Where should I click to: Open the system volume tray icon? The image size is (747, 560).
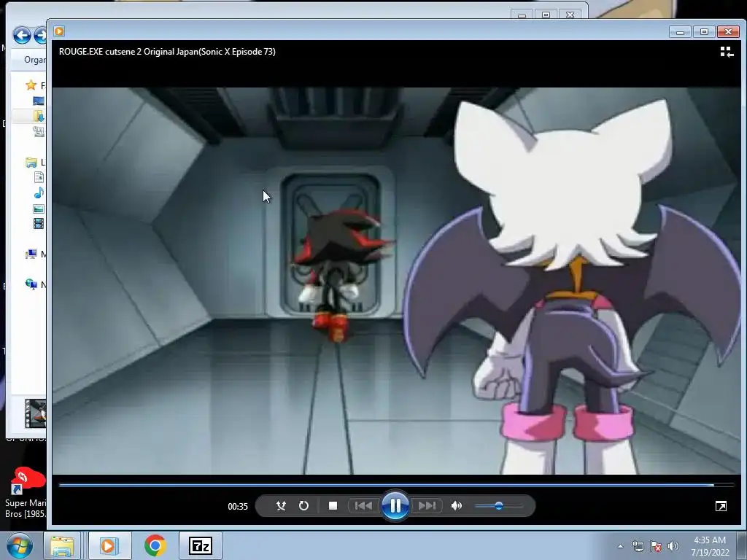point(673,546)
